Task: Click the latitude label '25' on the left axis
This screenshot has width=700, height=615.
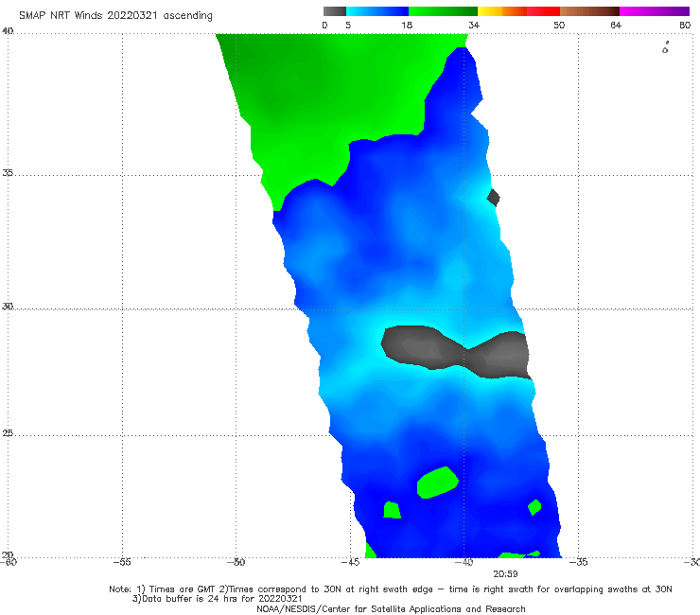Action: pos(8,433)
